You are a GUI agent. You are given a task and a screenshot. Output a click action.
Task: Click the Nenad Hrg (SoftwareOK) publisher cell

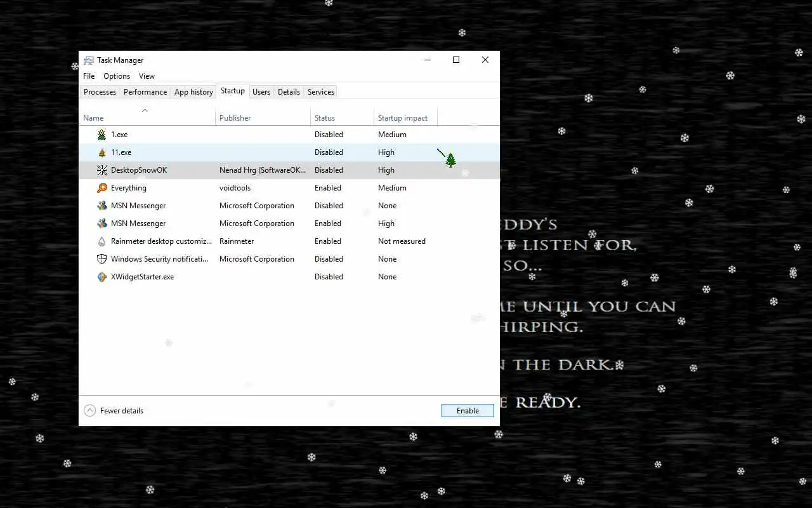tap(263, 170)
